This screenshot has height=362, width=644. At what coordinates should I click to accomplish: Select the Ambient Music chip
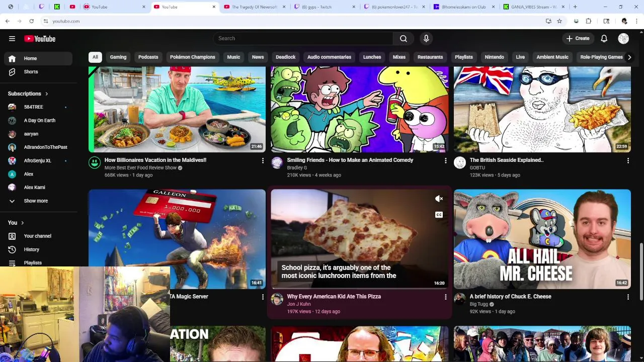[x=552, y=57]
